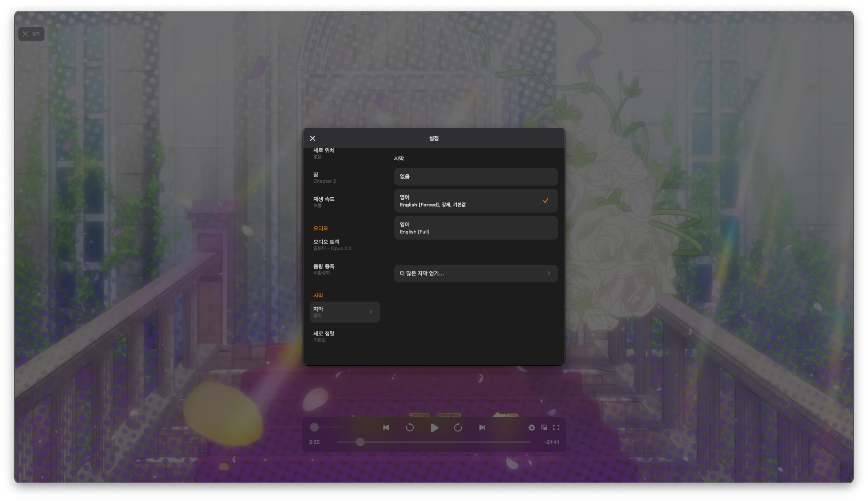Viewport: 868px width, 501px height.
Task: Select English [Full] subtitle track
Action: click(475, 228)
